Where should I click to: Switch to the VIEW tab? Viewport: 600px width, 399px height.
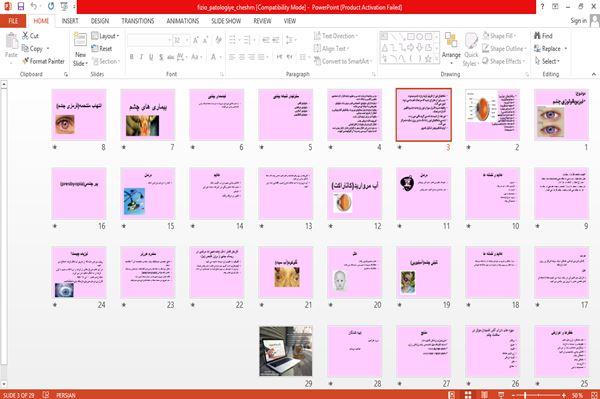(290, 21)
